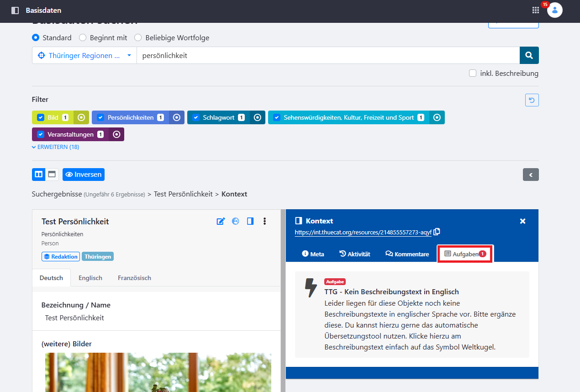Viewport: 580px width, 392px height.
Task: Click the target icon on the Bild filter
Action: (81, 117)
